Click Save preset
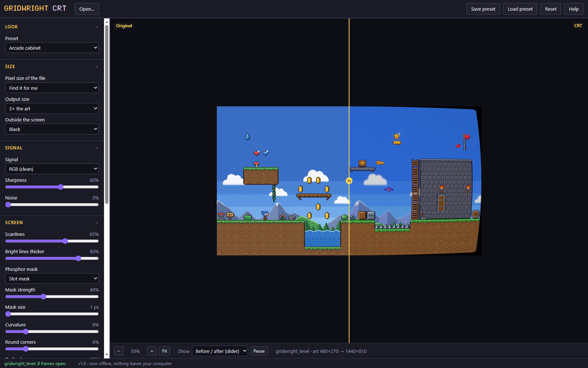This screenshot has height=368, width=588. 483,9
